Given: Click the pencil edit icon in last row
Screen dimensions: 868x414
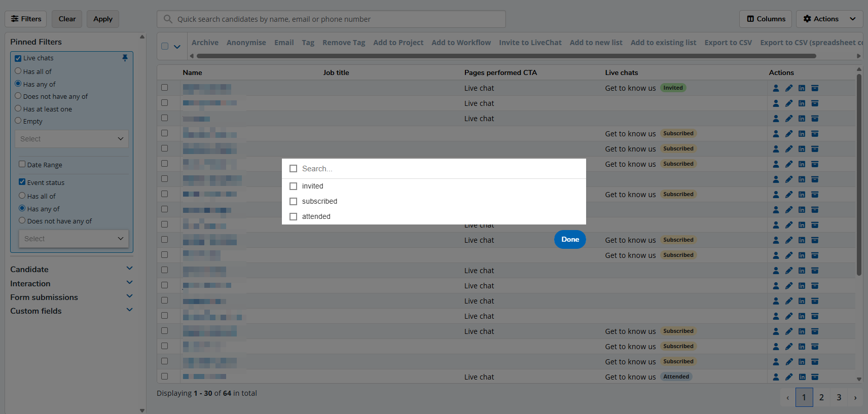Looking at the screenshot, I should [789, 377].
